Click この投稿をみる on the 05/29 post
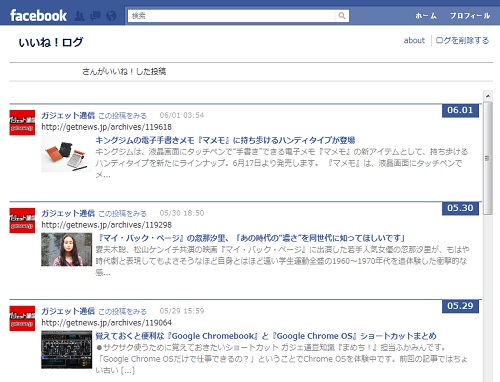Screen dimensions: 500x382 122,311
